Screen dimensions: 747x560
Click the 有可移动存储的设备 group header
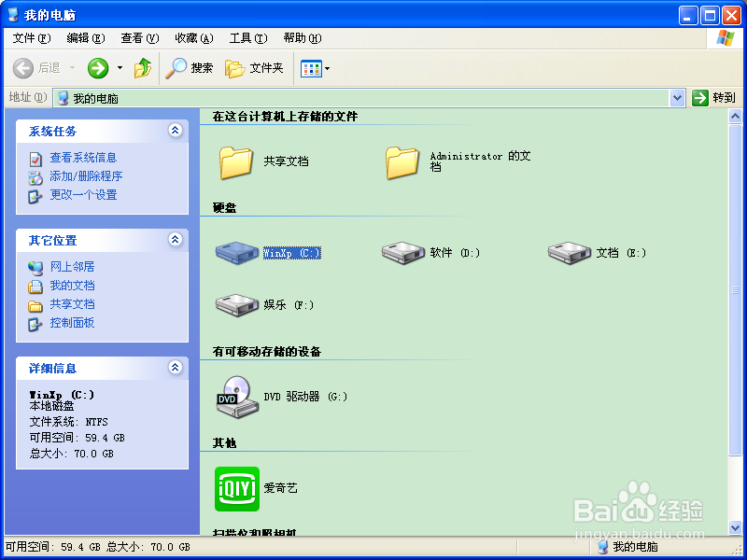click(x=267, y=352)
